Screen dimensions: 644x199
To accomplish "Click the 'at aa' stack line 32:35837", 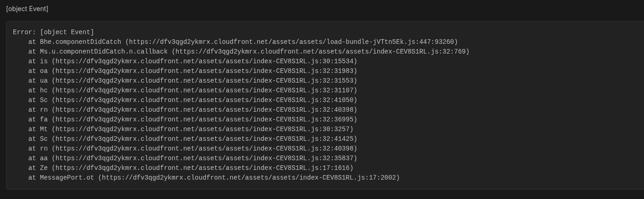I will point(193,158).
